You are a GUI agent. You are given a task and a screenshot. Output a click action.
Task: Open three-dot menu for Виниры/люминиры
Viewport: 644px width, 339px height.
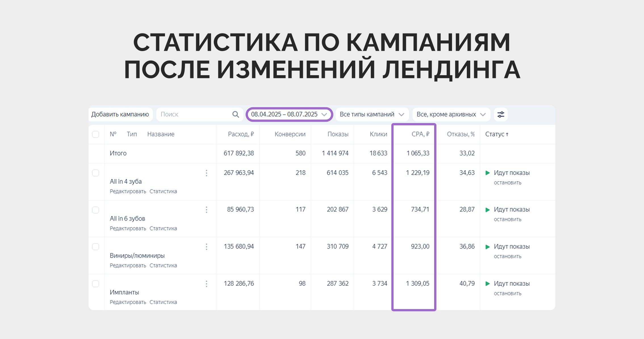coord(206,247)
